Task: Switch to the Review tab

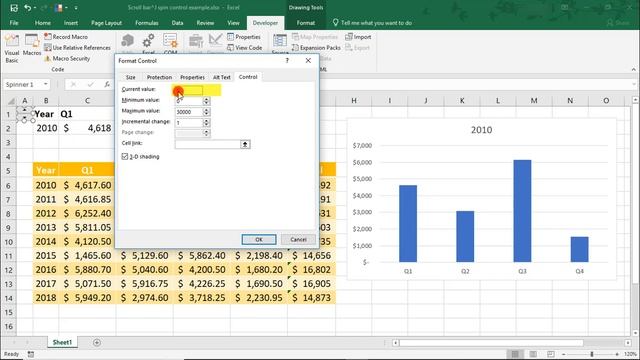Action: (205, 23)
